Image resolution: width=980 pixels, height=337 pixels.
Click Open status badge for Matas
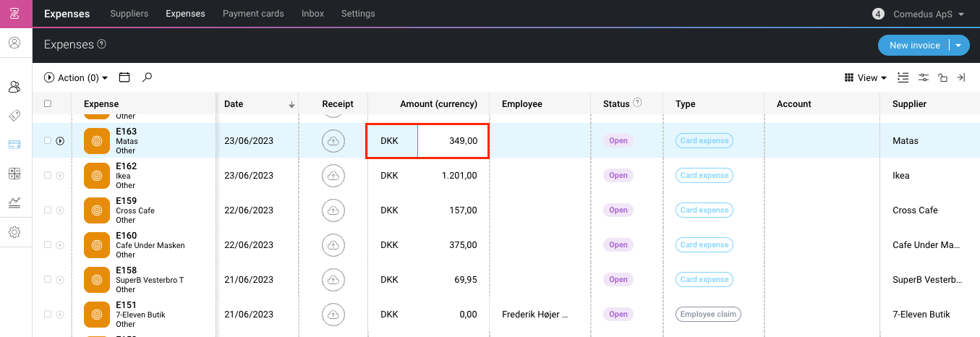click(x=618, y=141)
